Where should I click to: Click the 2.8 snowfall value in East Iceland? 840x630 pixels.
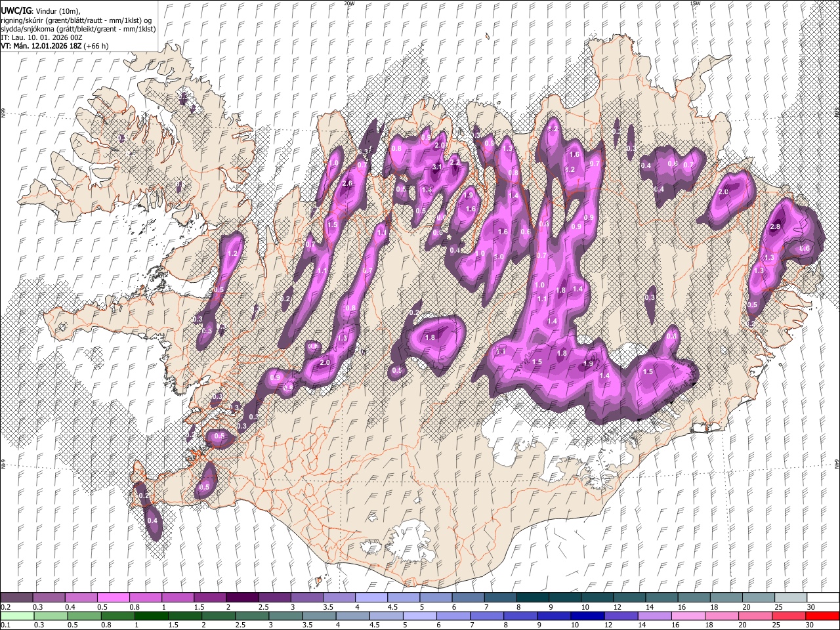(774, 226)
